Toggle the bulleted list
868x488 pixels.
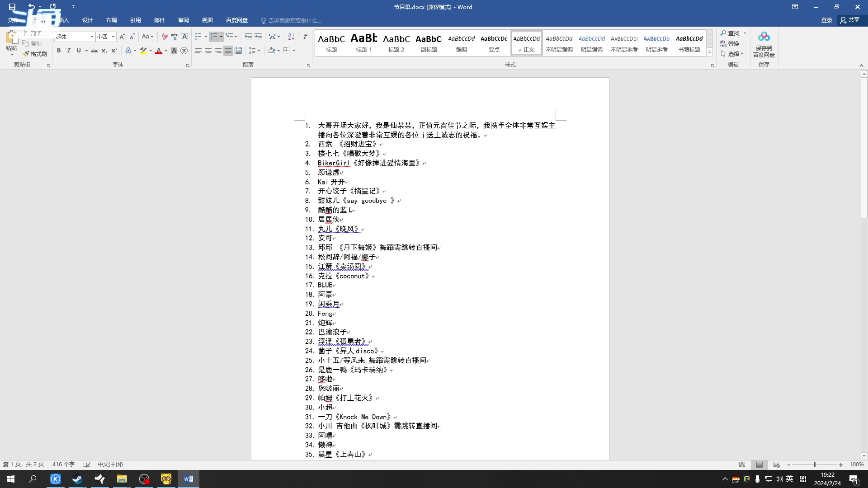198,37
